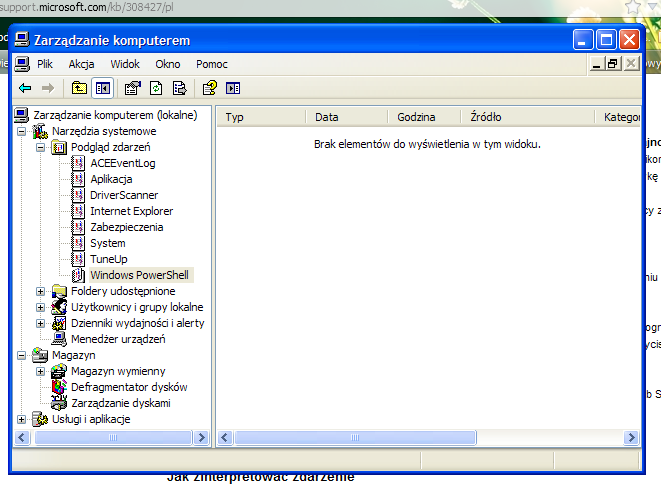Sort by the Godzina column header
The height and width of the screenshot is (494, 661).
pos(424,117)
